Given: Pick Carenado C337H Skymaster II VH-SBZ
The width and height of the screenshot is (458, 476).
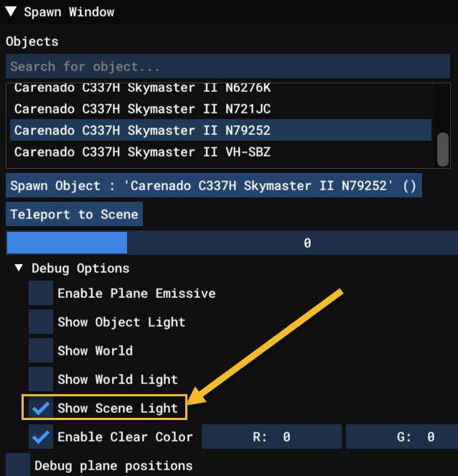Looking at the screenshot, I should pos(142,152).
